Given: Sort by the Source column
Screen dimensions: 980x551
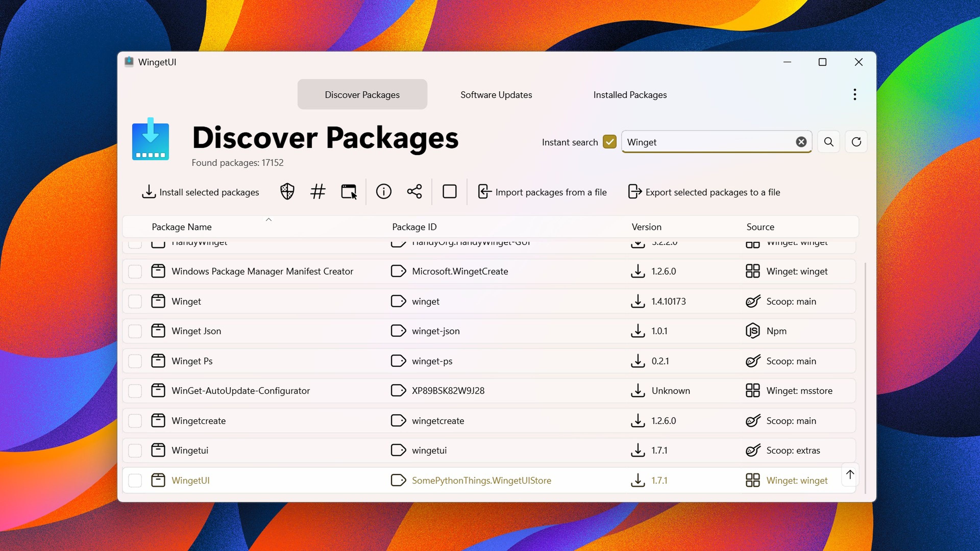Looking at the screenshot, I should tap(760, 227).
